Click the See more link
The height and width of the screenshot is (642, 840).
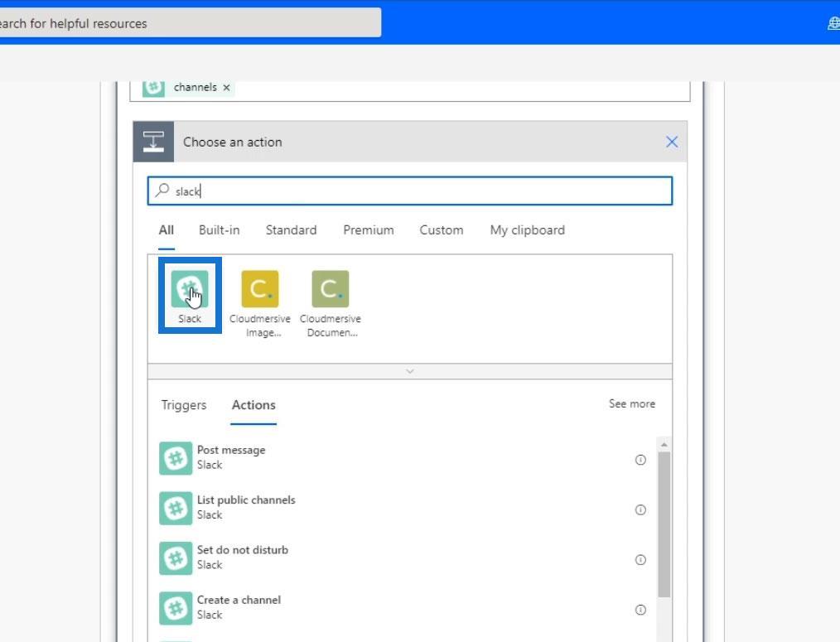pyautogui.click(x=631, y=403)
